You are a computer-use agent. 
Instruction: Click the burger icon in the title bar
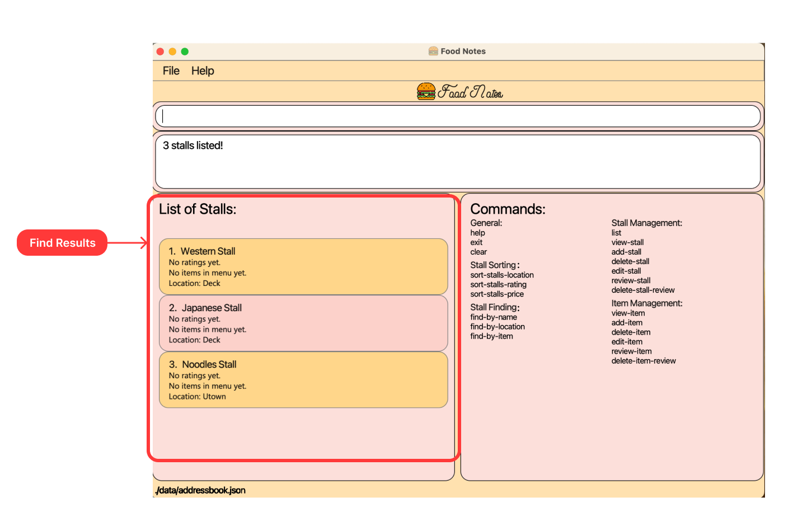tap(433, 51)
